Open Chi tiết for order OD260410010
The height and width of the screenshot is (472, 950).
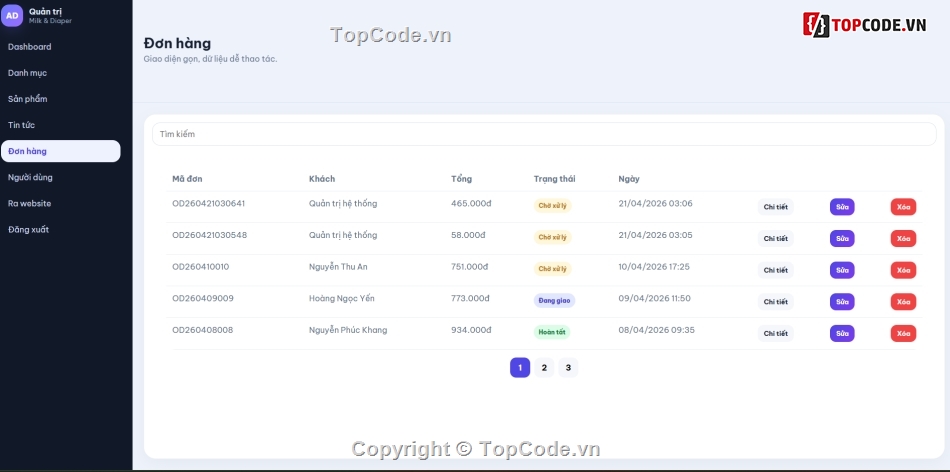pos(776,270)
